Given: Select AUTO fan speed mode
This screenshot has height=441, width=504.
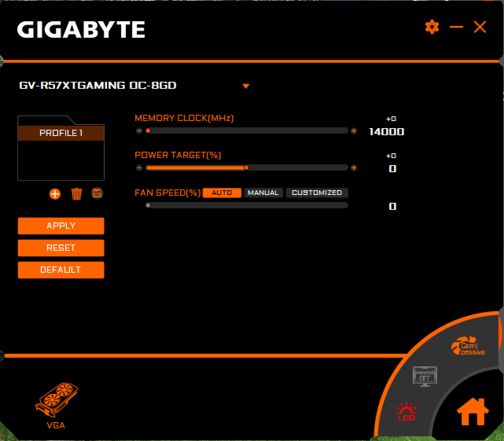Looking at the screenshot, I should click(x=222, y=193).
